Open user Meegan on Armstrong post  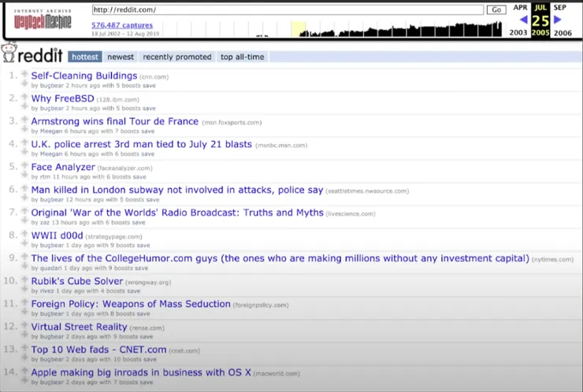(51, 131)
